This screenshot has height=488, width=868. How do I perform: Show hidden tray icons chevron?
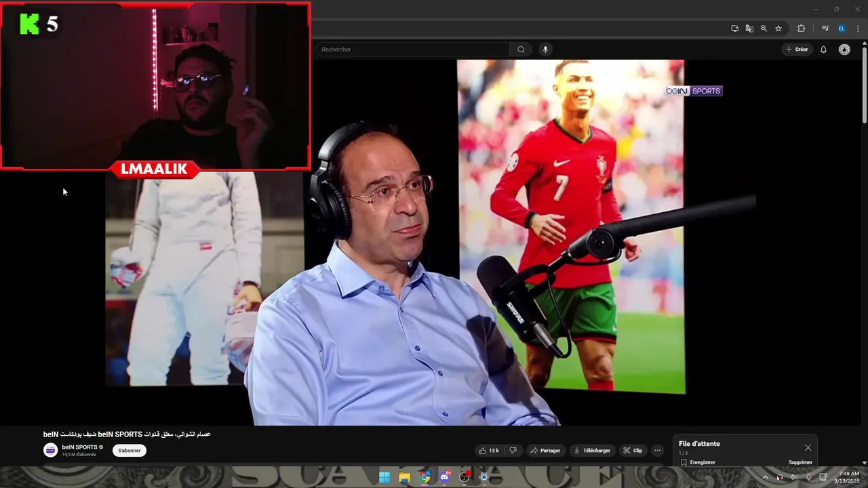766,477
